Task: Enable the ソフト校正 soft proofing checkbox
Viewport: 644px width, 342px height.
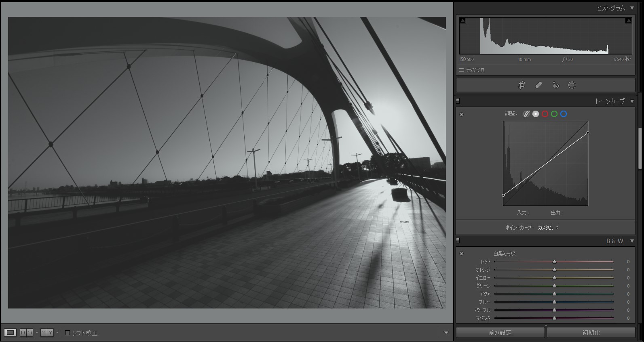Action: pos(68,333)
